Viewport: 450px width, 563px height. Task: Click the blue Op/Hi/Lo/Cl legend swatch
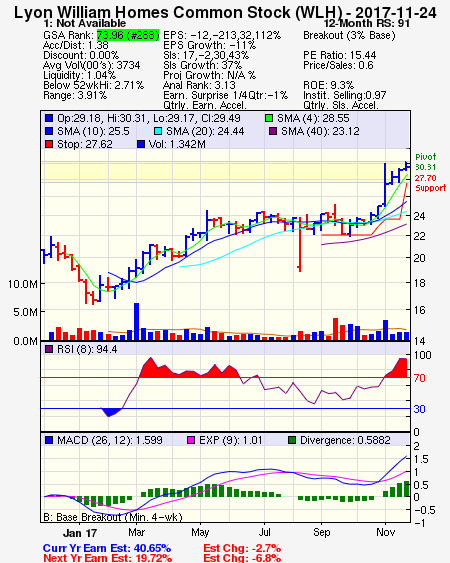[x=49, y=118]
